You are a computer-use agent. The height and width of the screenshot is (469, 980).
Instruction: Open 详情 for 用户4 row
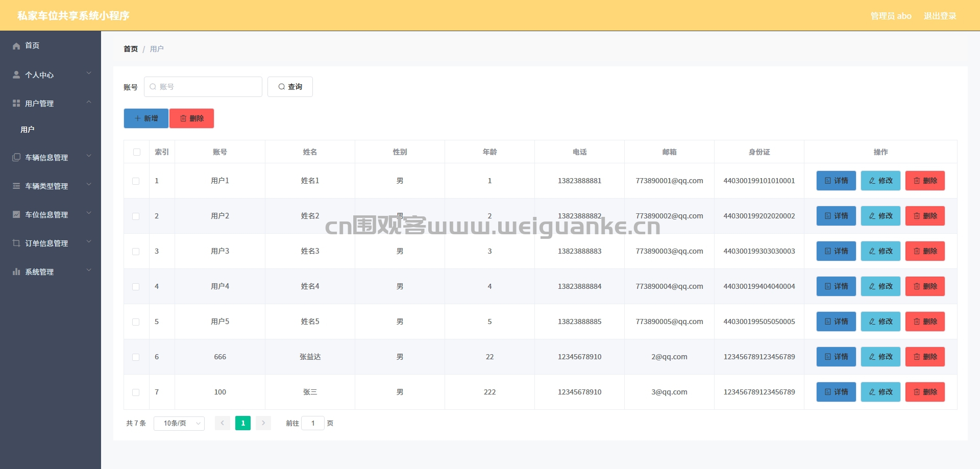click(x=836, y=286)
